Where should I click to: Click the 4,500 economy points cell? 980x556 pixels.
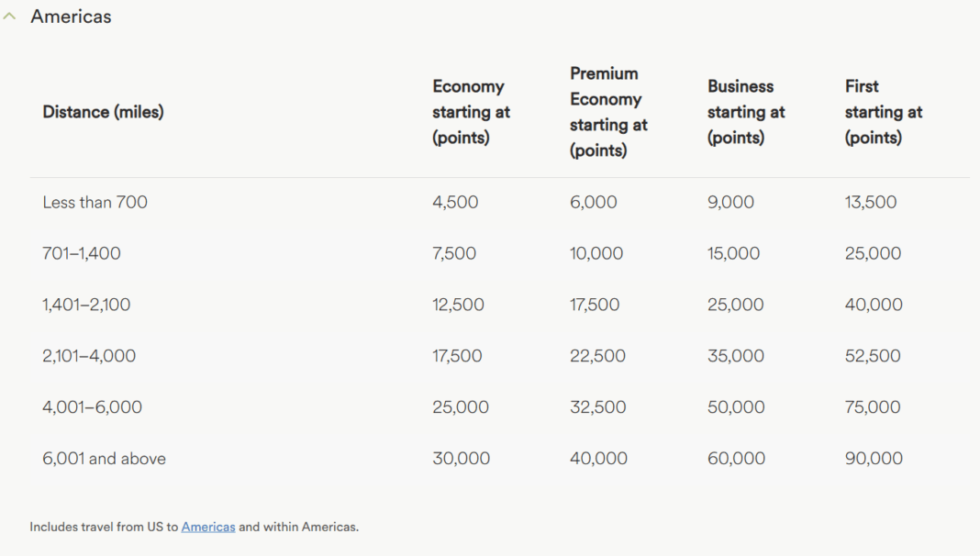point(455,203)
